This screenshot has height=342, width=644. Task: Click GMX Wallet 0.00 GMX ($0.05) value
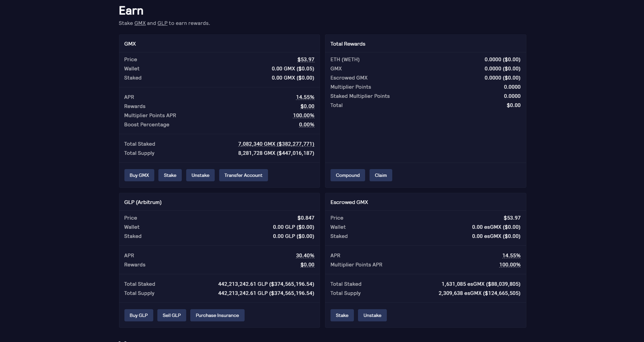(293, 69)
